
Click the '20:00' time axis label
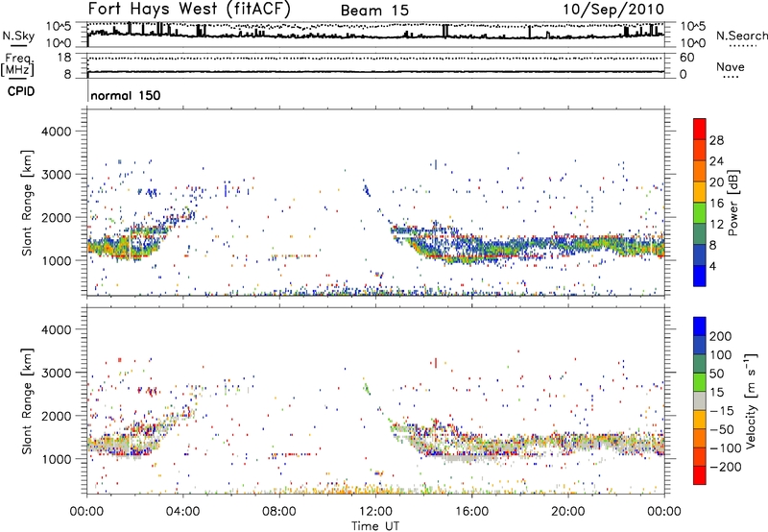[567, 512]
